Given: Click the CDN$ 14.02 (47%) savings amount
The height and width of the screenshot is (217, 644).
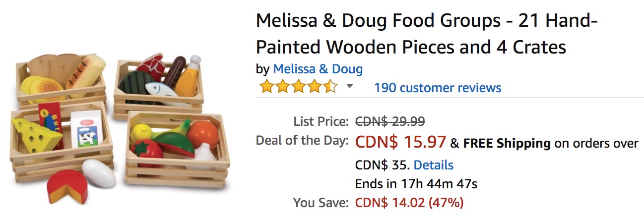Looking at the screenshot, I should (x=409, y=202).
